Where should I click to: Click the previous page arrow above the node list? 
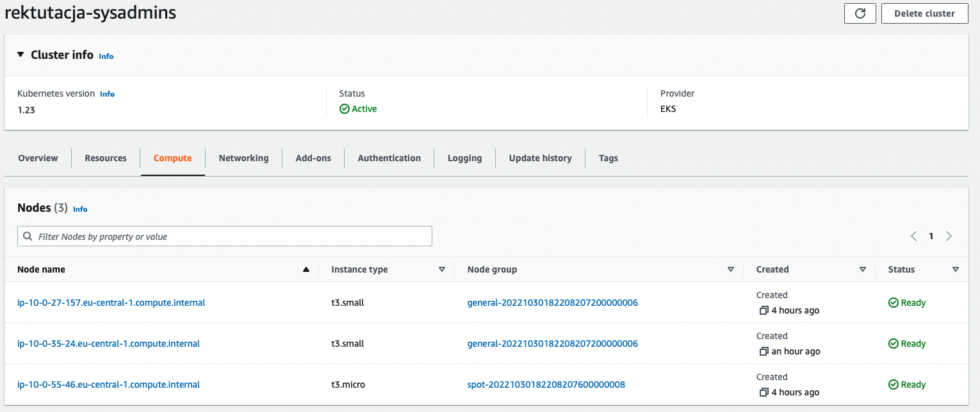pos(913,235)
